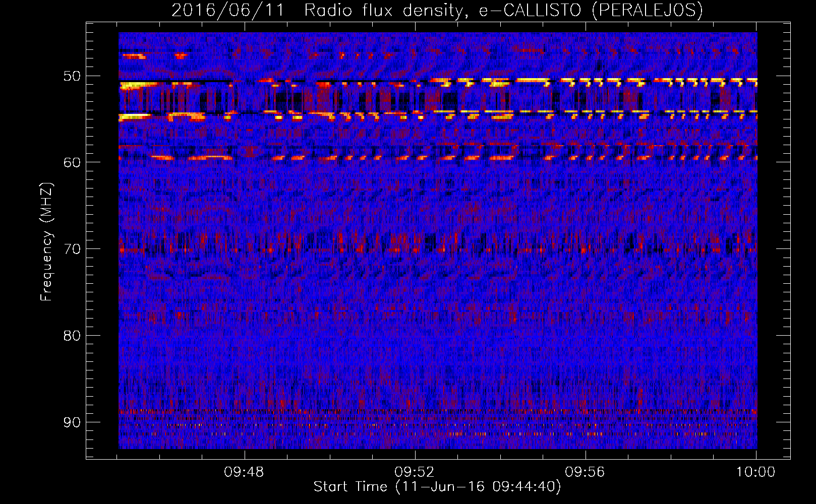Click the 09:52 time tick label

point(415,472)
